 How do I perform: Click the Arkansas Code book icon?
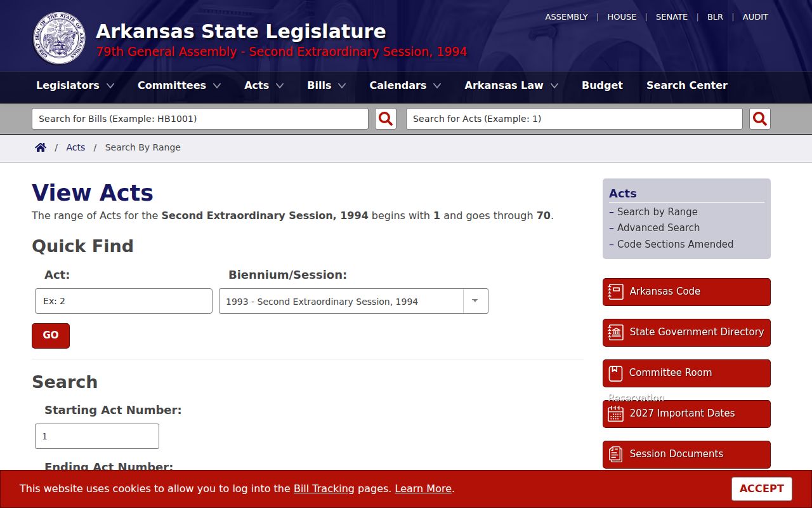[615, 291]
